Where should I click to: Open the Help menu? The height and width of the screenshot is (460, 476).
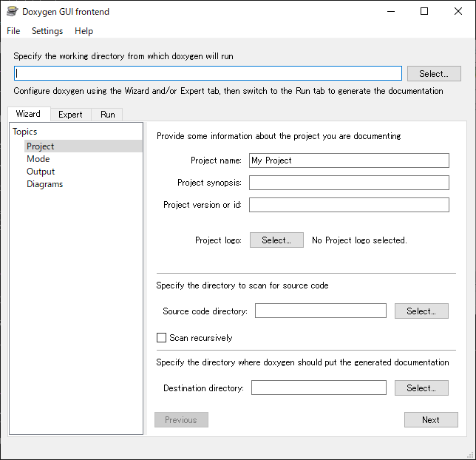(x=84, y=31)
